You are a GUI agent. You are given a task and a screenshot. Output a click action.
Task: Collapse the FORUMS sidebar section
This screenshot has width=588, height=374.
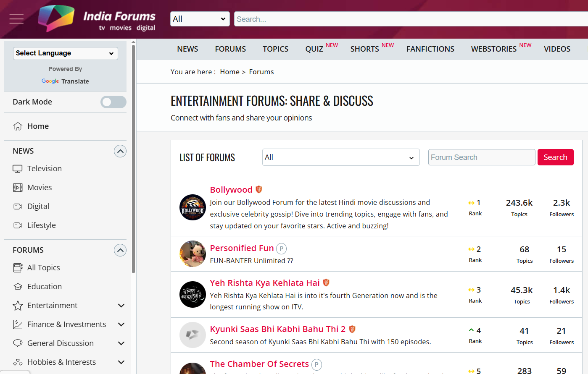click(x=120, y=250)
